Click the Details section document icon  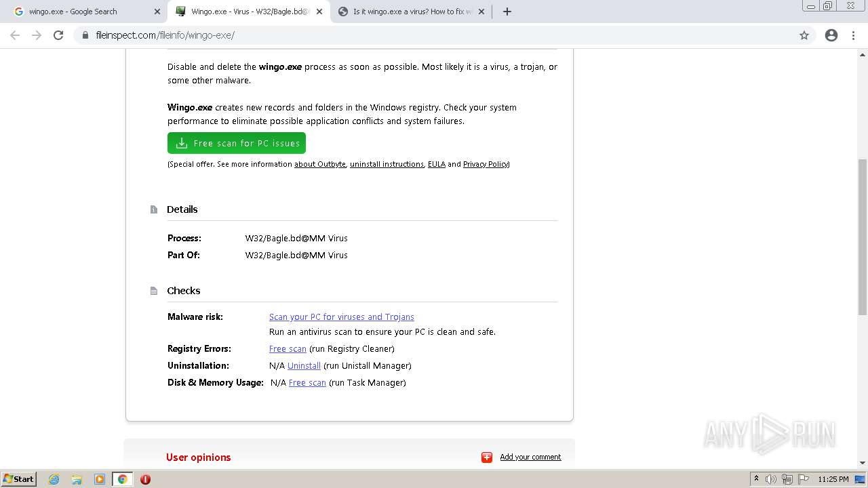tap(154, 209)
